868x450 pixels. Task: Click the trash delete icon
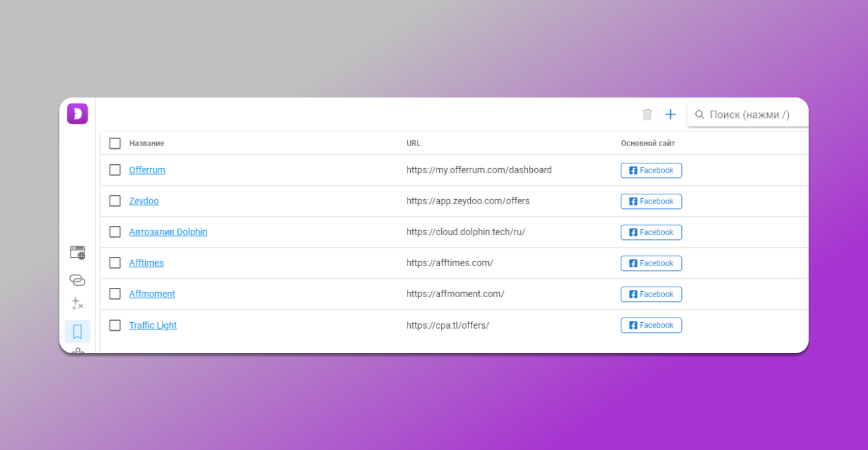[x=647, y=115]
